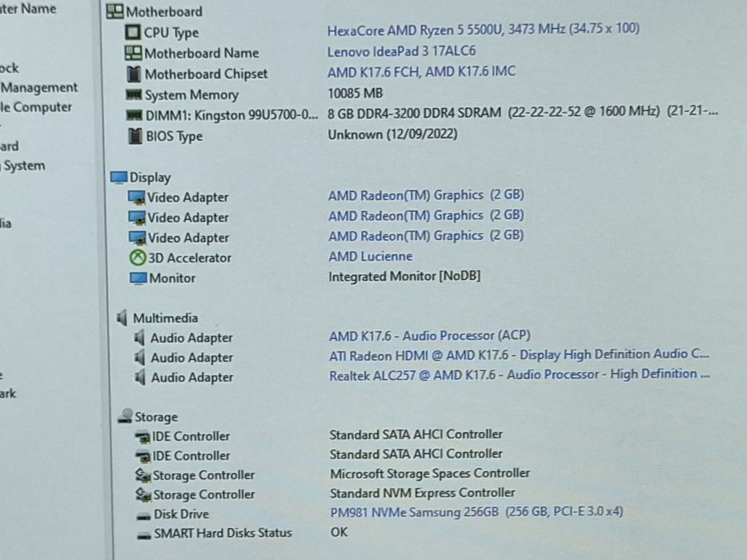Click the Motherboard section header icon
This screenshot has height=560, width=747.
pos(114,11)
